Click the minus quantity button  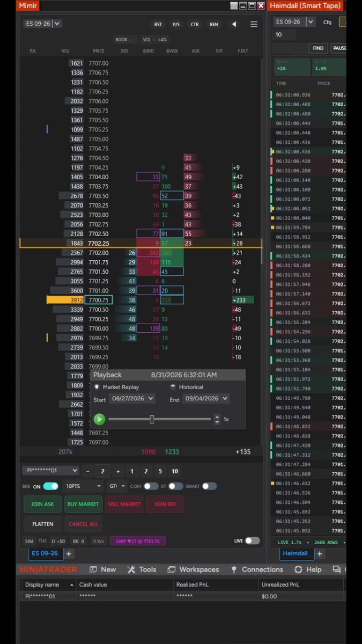point(87,471)
